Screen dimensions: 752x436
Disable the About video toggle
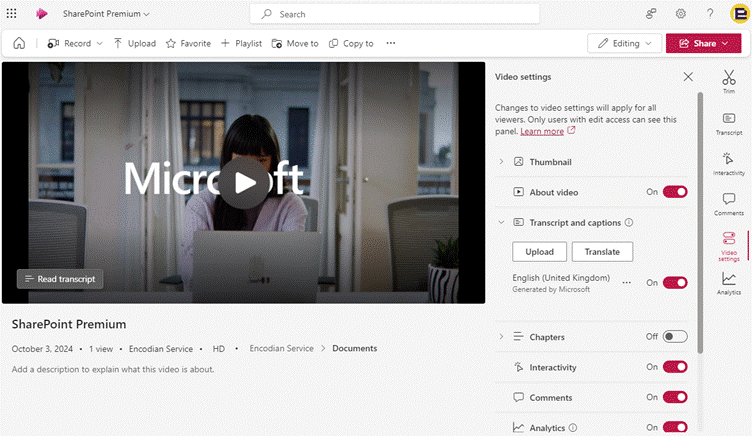pos(675,192)
